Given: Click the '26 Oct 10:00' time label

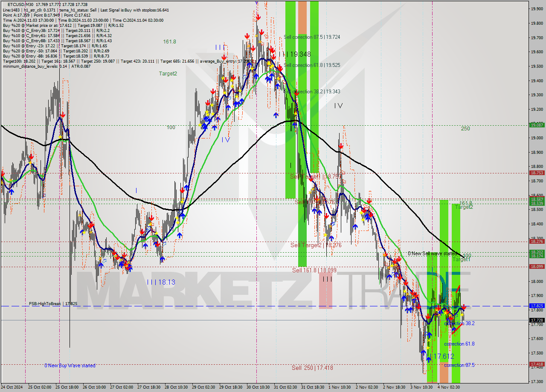Looking at the screenshot, I should (x=94, y=387).
